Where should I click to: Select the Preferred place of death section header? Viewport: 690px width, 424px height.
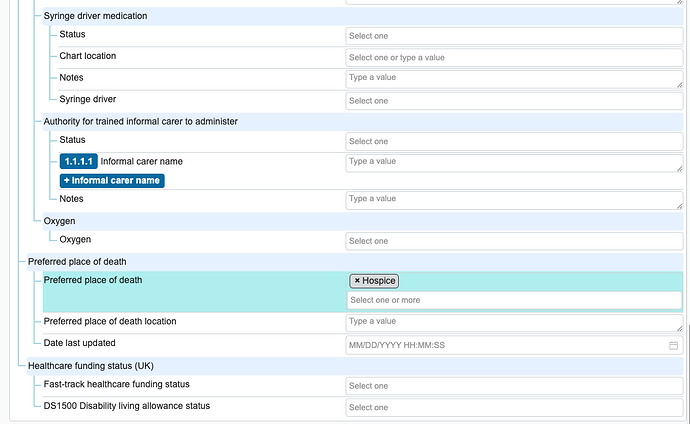(x=355, y=262)
